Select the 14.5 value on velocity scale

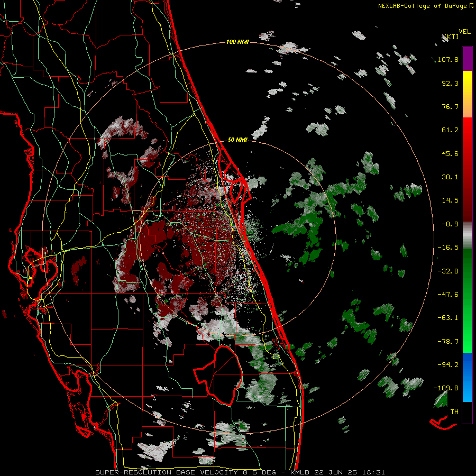(450, 200)
